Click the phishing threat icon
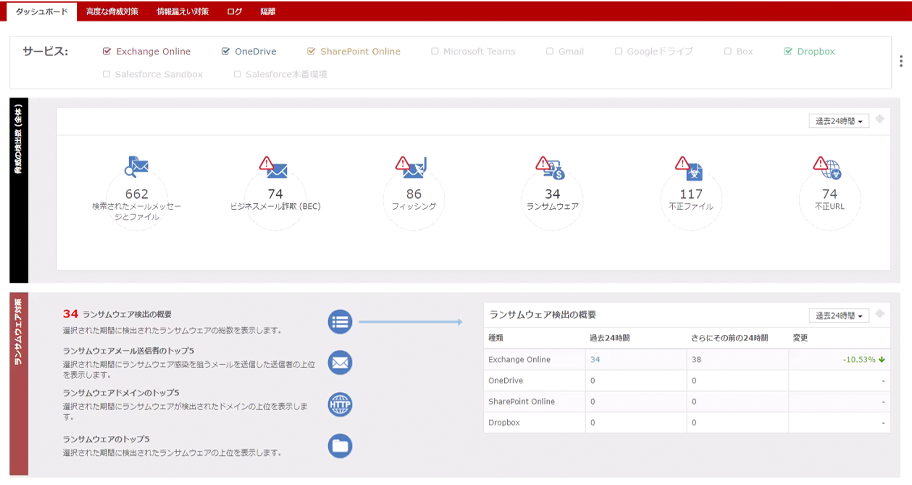 point(413,167)
